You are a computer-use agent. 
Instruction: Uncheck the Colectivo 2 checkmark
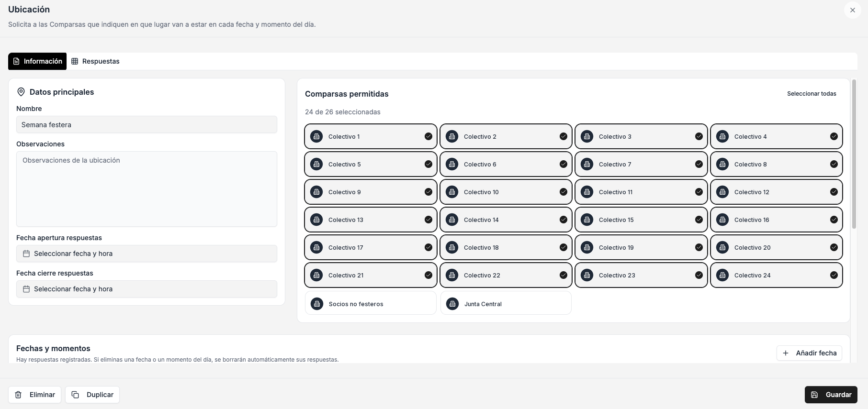[x=564, y=136]
